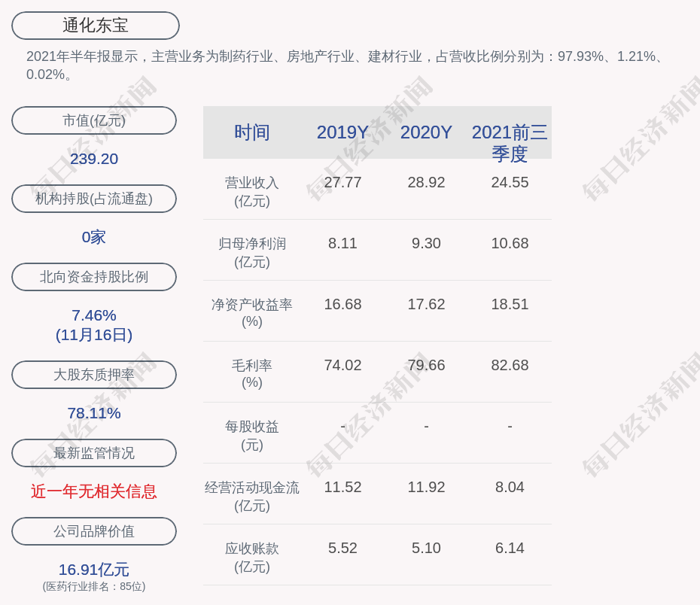
Task: Click the 大股东质押率 pill label
Action: (93, 375)
